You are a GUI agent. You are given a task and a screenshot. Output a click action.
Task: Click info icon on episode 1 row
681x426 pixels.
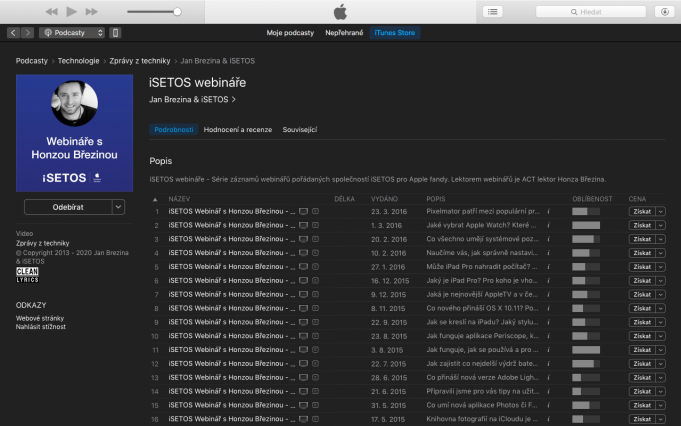tap(549, 212)
